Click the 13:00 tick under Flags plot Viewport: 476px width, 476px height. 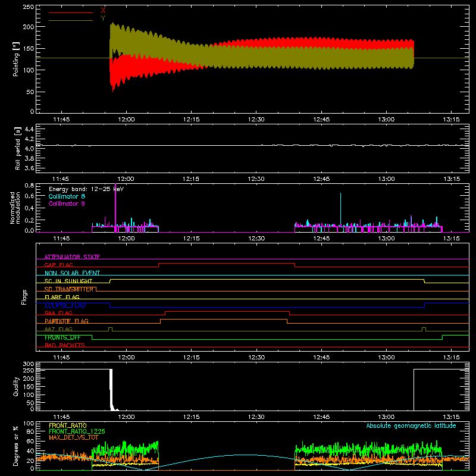(x=386, y=358)
